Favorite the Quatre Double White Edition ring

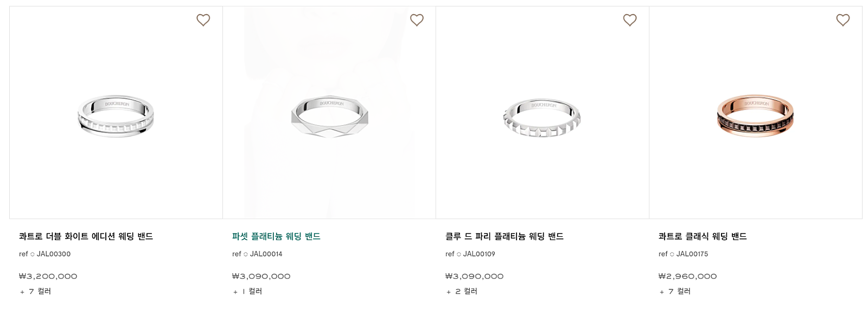[203, 20]
